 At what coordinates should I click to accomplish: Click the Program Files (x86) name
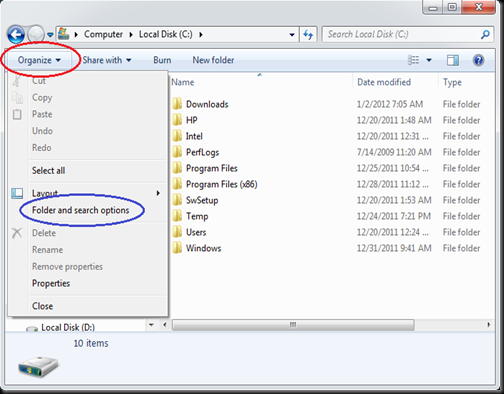click(222, 184)
